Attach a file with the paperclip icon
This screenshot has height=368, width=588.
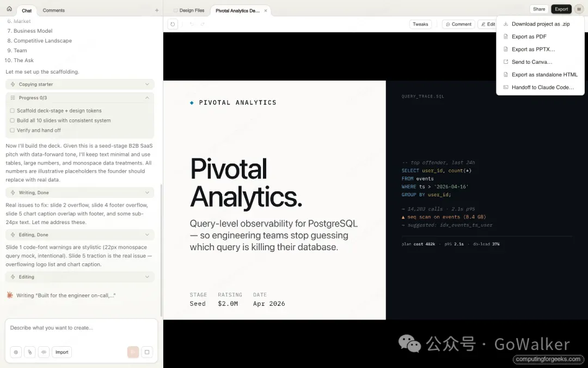[x=29, y=352]
